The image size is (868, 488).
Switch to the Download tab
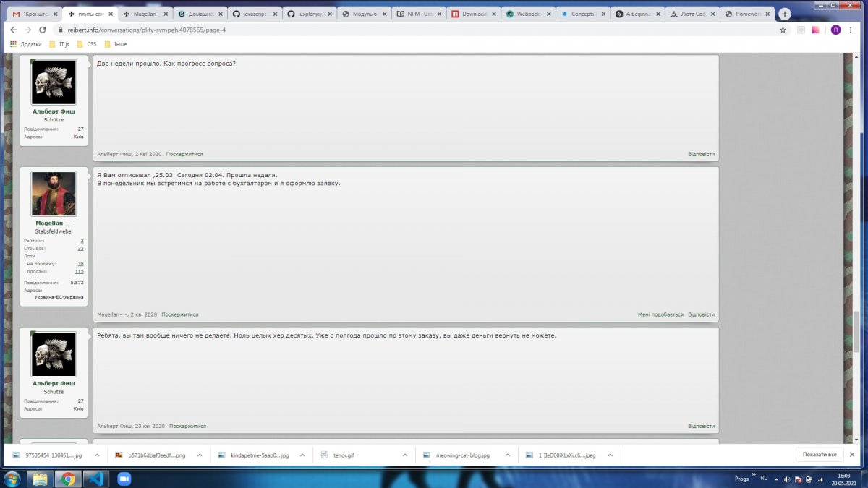[474, 14]
